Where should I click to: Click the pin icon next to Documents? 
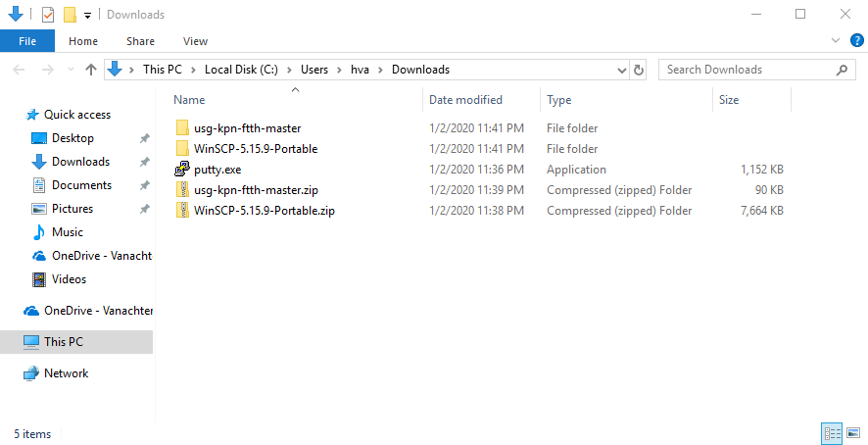click(144, 185)
